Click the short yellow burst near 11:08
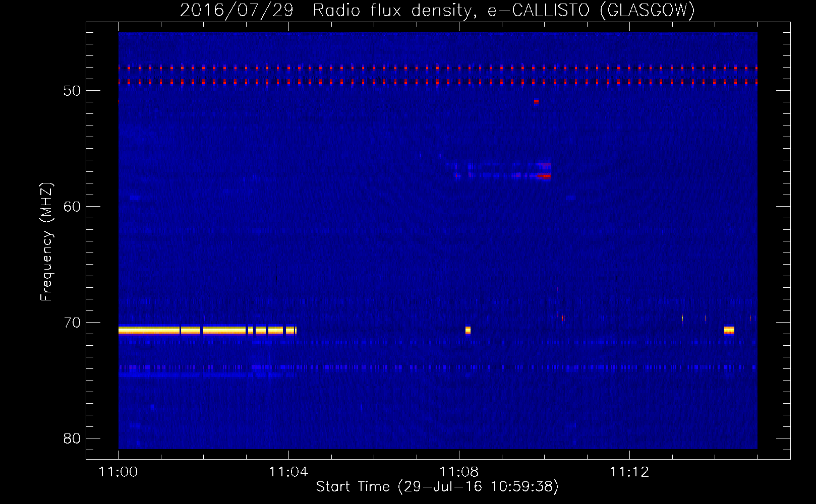 (468, 331)
